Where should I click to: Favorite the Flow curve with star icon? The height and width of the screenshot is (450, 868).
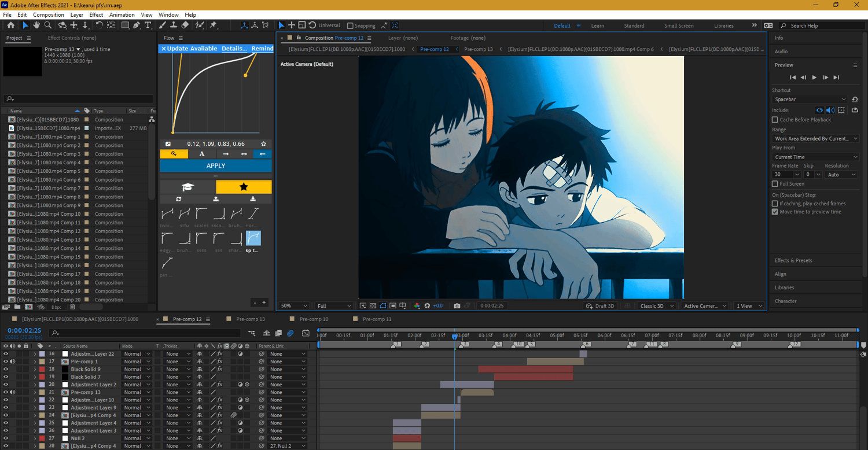264,144
